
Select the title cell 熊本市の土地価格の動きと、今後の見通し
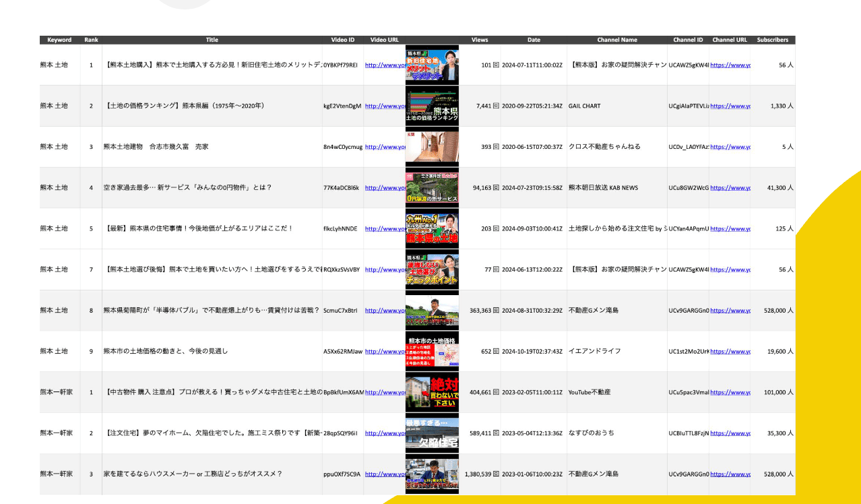click(x=166, y=351)
